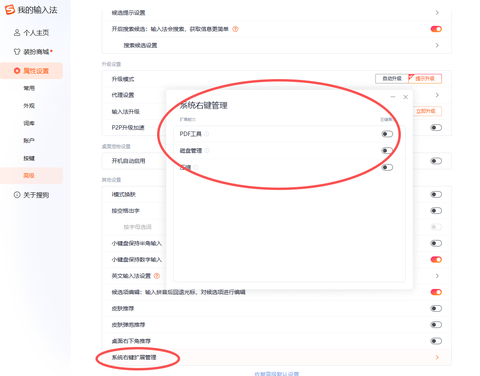Disable the 小键盘保持数字输入 switch
Image resolution: width=480 pixels, height=376 pixels.
pos(436,259)
